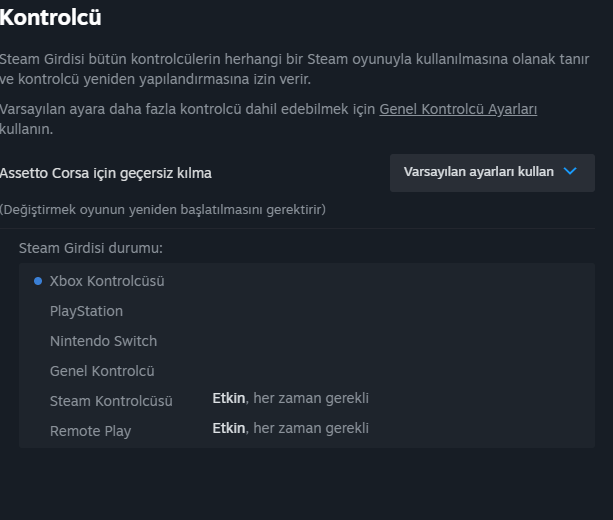The height and width of the screenshot is (520, 613).
Task: Select the Xbox Kontrolcüsü entry
Action: (107, 281)
